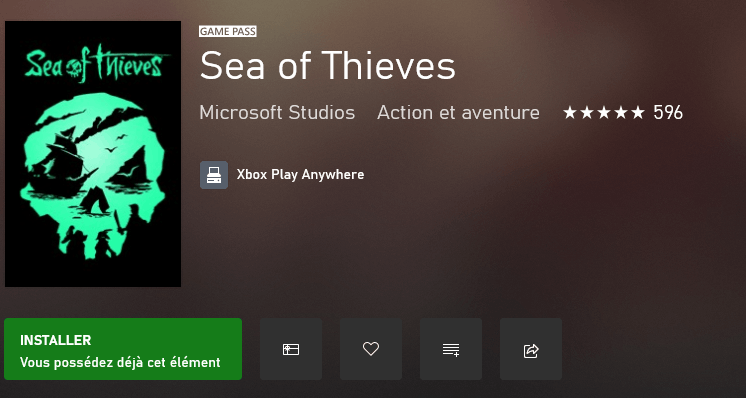Browse the Action et aventure genre link
This screenshot has height=398, width=746.
(458, 113)
